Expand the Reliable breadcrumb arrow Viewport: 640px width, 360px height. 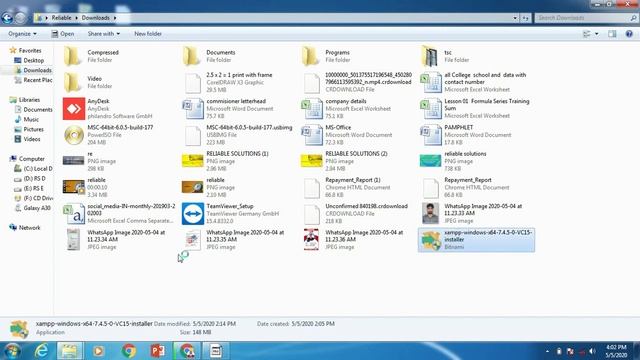click(76, 18)
